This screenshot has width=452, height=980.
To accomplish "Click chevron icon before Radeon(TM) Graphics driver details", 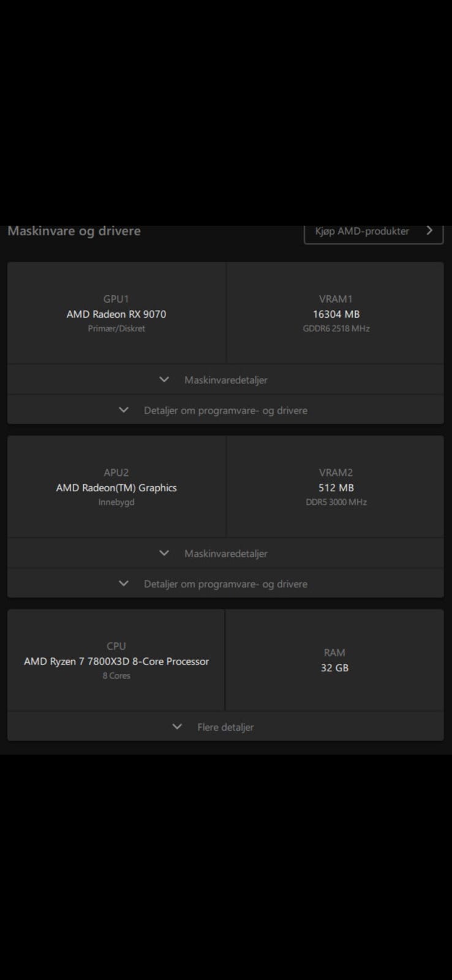I will point(124,583).
